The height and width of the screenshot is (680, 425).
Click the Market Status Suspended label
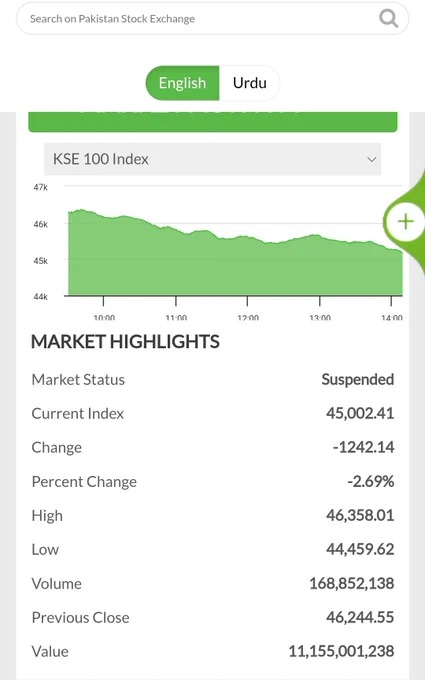357,379
